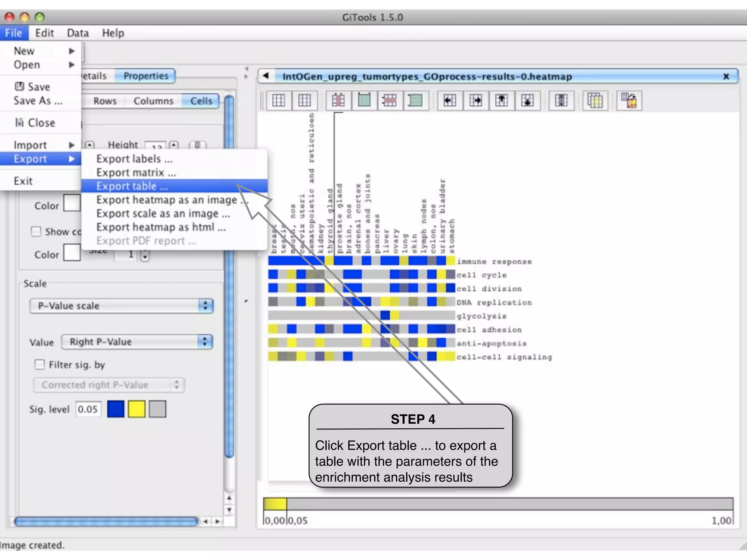Click the Save floppy icon in File menu

click(19, 86)
